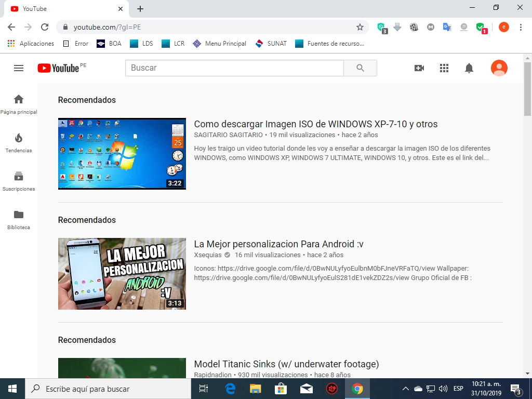Open the Windows ISO video thumbnail
The width and height of the screenshot is (532, 399).
pos(122,154)
